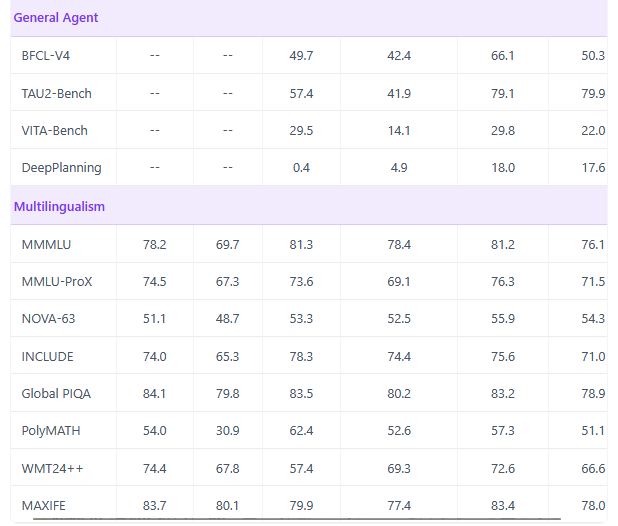Click the INCLUDE benchmark name
The height and width of the screenshot is (526, 618).
47,356
